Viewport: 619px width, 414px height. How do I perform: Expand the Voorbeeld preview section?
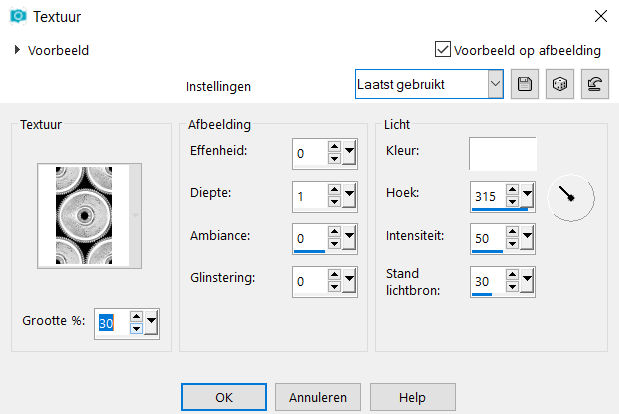17,50
